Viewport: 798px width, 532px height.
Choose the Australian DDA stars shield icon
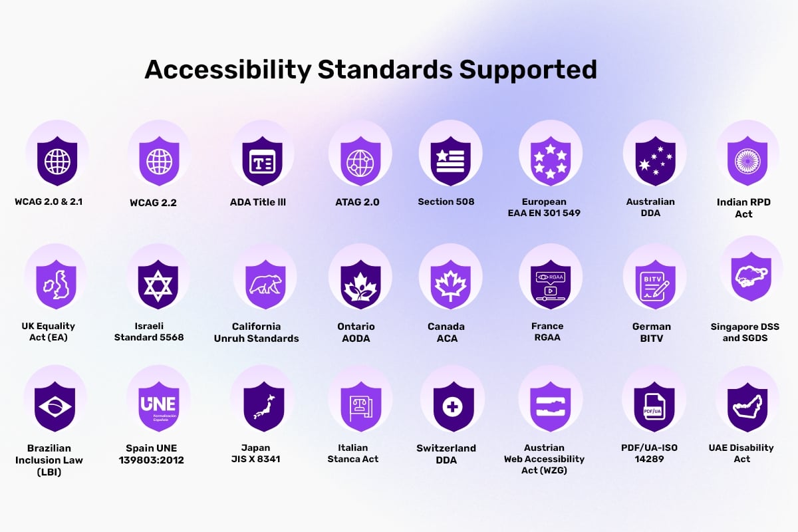click(655, 161)
